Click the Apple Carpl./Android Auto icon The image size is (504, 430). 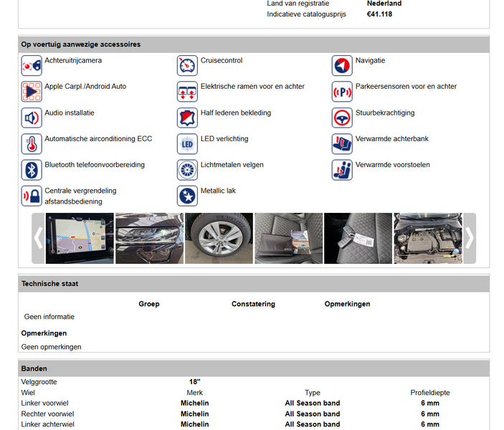click(x=32, y=92)
